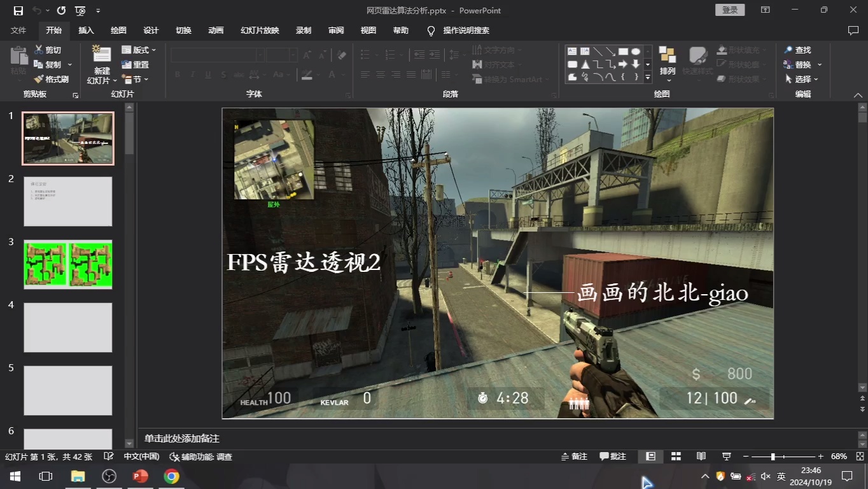
Task: Click the Save icon in quick access toolbar
Action: click(18, 11)
